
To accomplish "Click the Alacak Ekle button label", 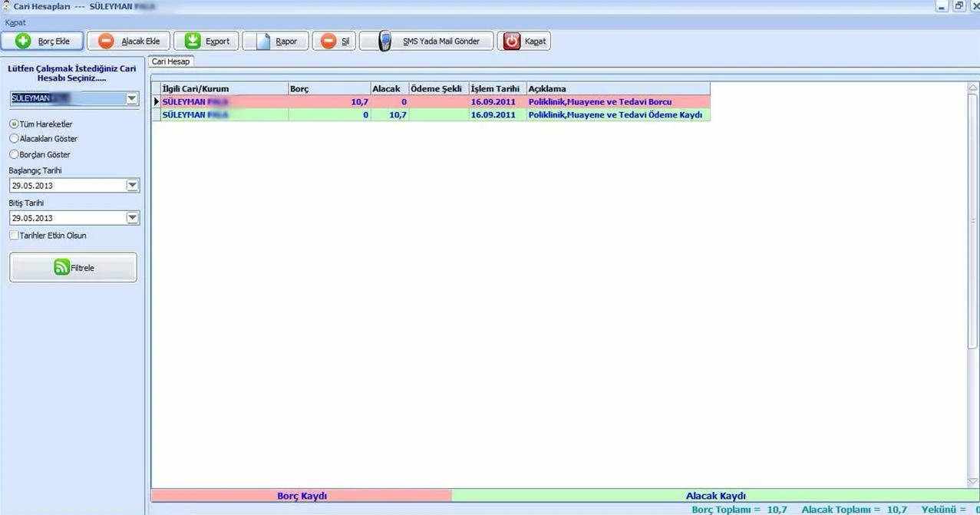I will click(140, 41).
